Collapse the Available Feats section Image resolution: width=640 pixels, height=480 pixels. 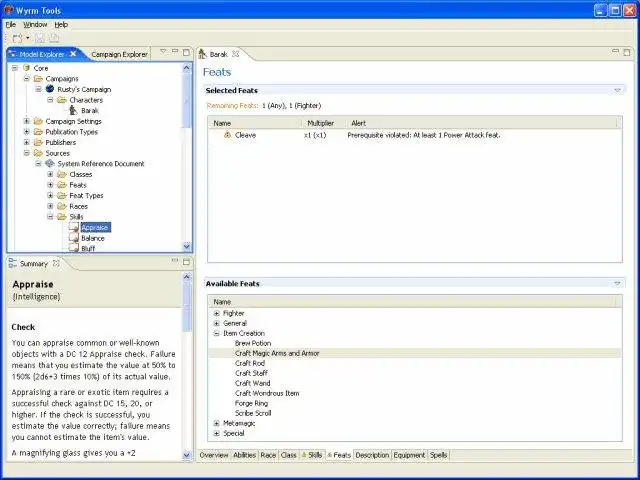click(x=617, y=283)
